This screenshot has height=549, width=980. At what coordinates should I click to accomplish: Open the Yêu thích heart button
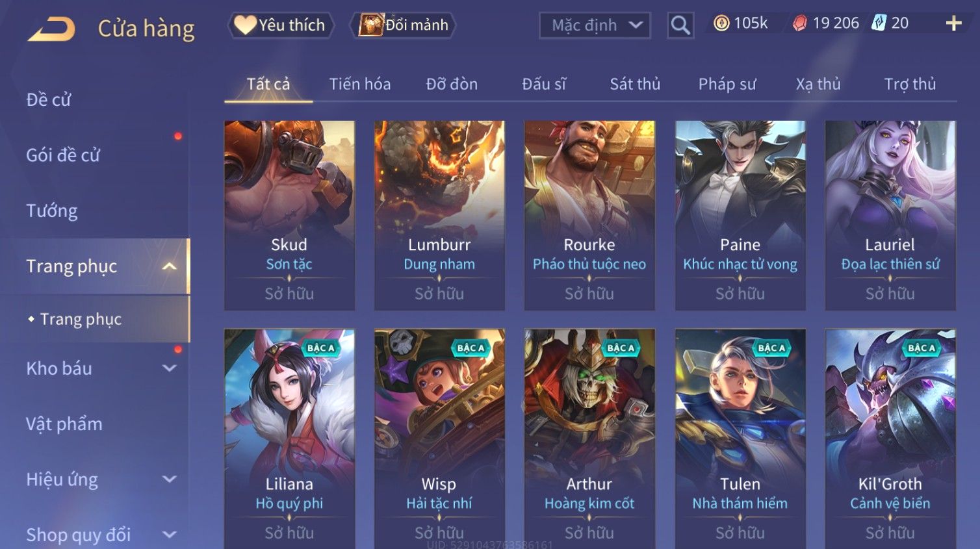[x=281, y=25]
